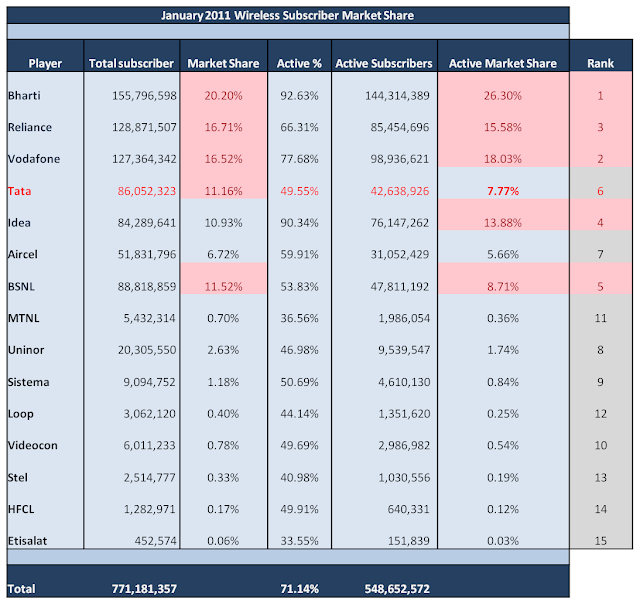This screenshot has width=640, height=604.
Task: Click Bharti active subscribers 144,314,389
Action: point(397,95)
